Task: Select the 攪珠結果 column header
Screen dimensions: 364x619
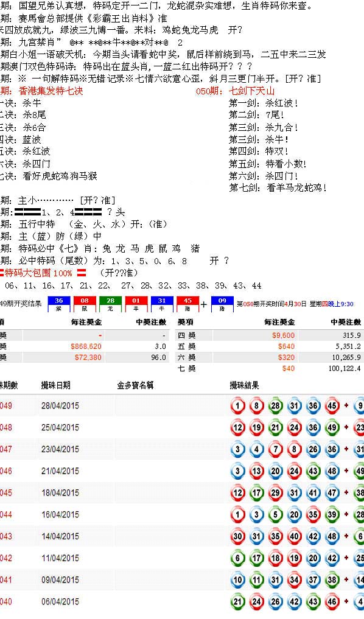Action: click(244, 385)
